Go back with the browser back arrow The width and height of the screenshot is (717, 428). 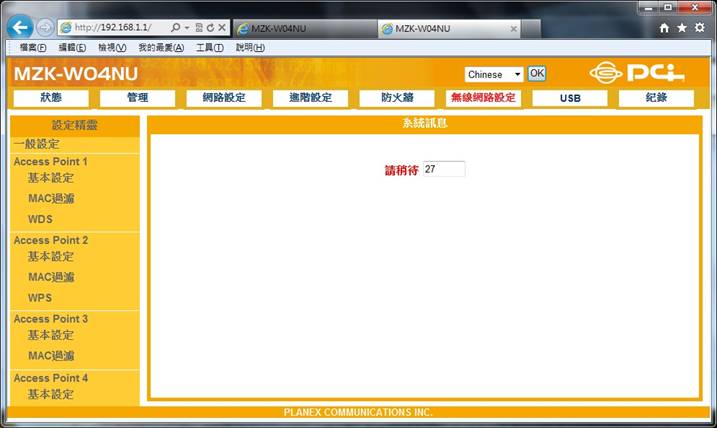click(x=20, y=27)
